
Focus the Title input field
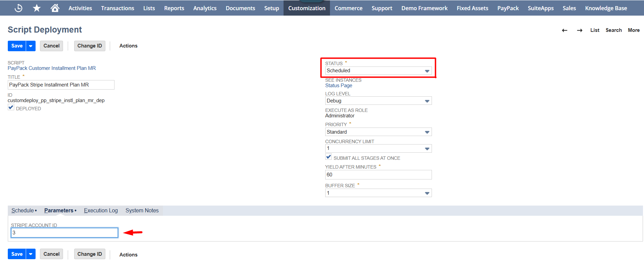point(61,85)
